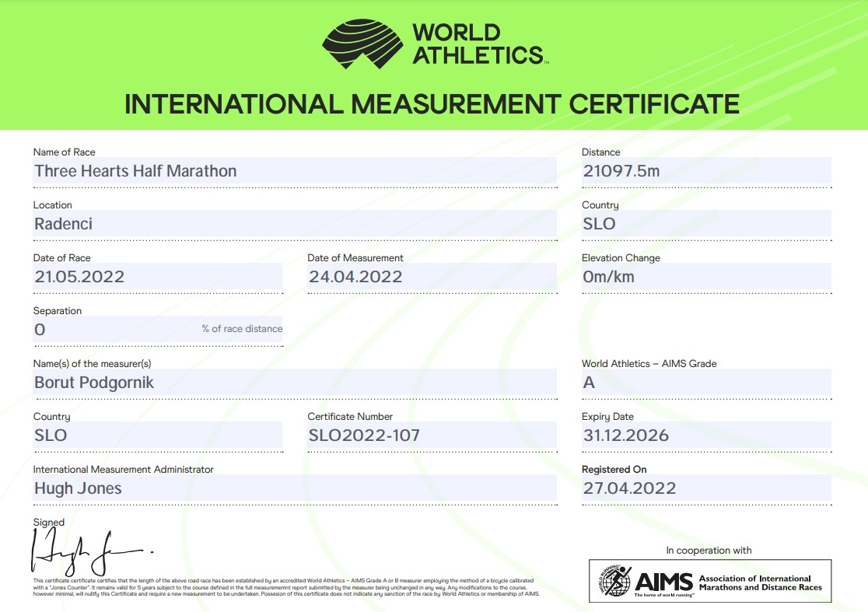Select the World Athletics AIMS Grade field

pyautogui.click(x=705, y=383)
